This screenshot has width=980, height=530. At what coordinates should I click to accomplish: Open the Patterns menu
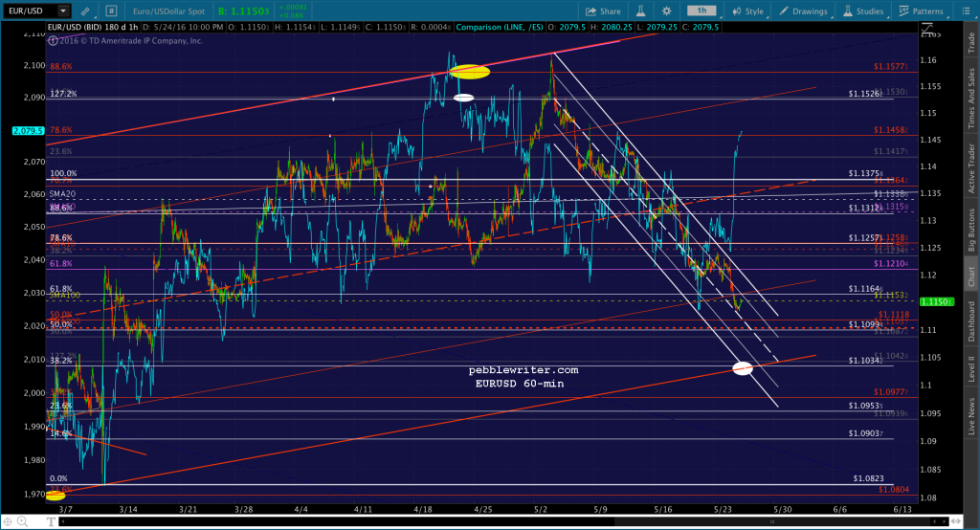[x=922, y=11]
